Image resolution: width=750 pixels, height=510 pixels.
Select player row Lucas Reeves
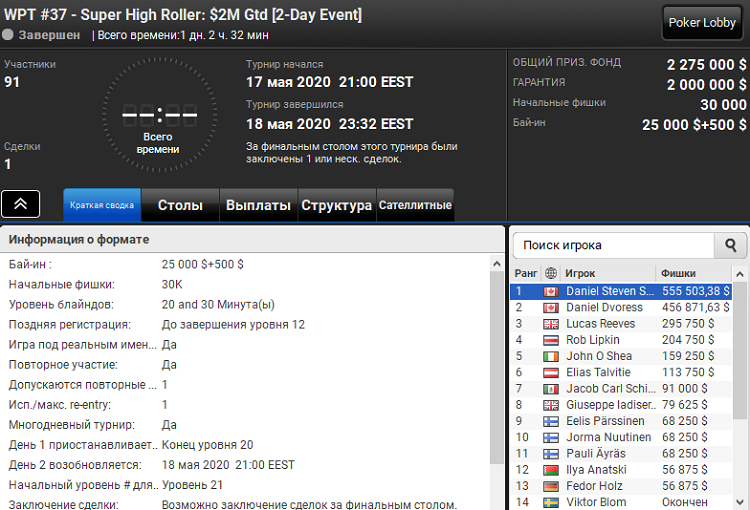(621, 324)
